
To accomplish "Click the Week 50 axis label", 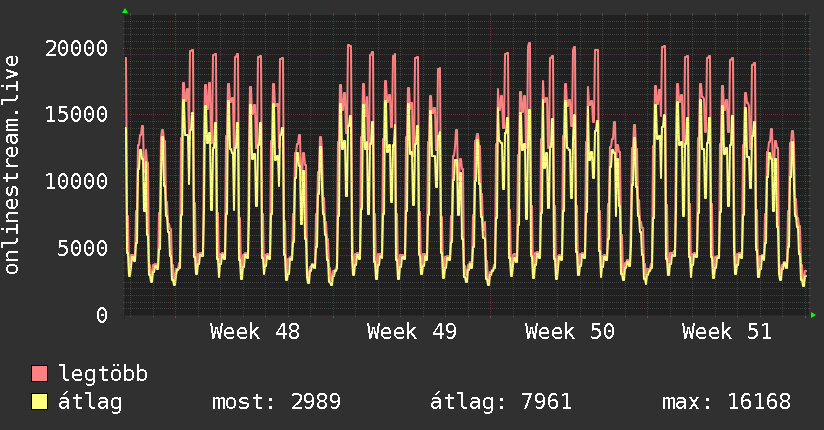I will [x=570, y=332].
